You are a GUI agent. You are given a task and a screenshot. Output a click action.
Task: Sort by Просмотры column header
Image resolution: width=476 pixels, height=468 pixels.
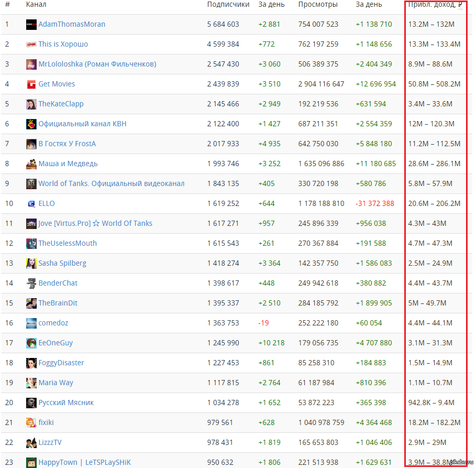(x=318, y=5)
